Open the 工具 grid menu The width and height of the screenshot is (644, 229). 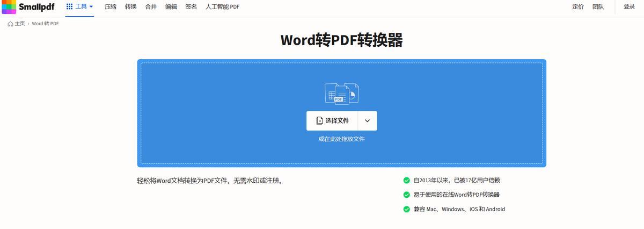click(x=79, y=7)
